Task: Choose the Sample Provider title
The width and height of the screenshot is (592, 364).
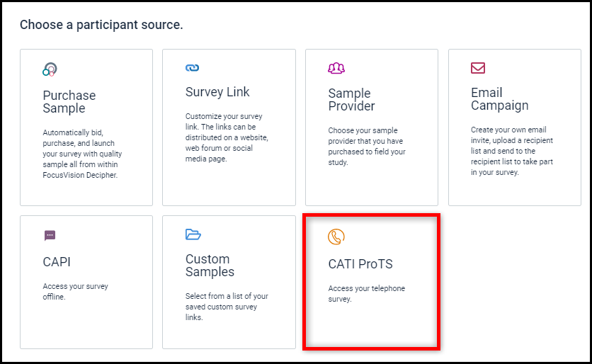Action: pos(351,100)
